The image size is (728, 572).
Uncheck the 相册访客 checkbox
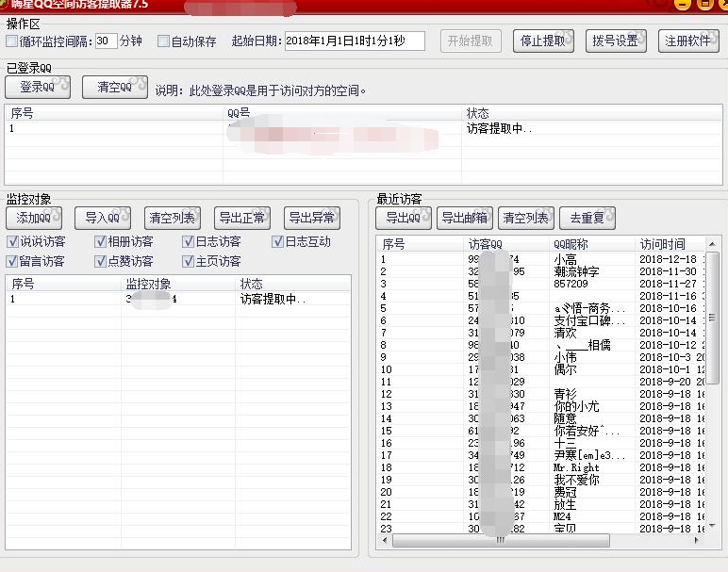click(100, 241)
